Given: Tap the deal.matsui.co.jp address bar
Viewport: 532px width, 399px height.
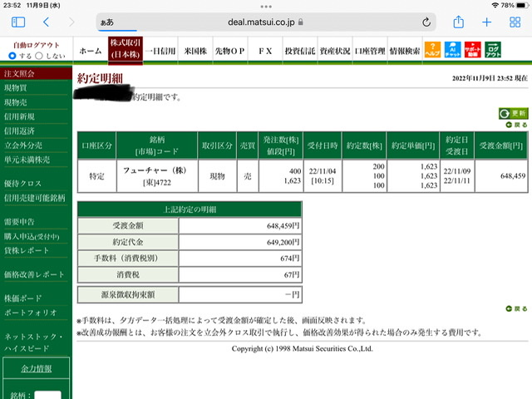Looking at the screenshot, I should [x=266, y=22].
